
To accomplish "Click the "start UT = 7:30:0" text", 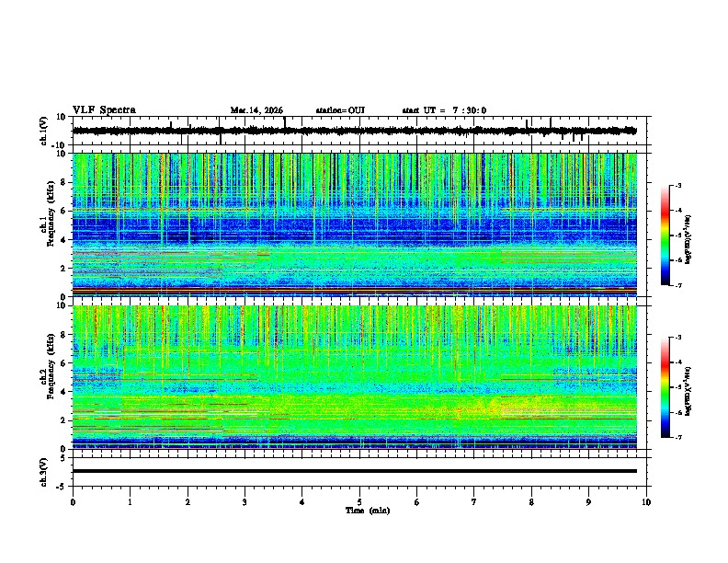I will coord(444,110).
